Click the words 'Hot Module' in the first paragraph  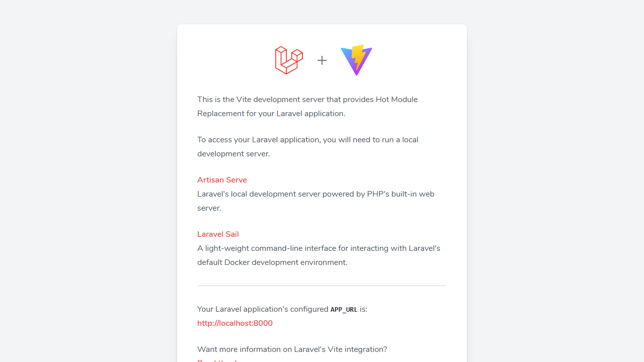click(x=396, y=100)
